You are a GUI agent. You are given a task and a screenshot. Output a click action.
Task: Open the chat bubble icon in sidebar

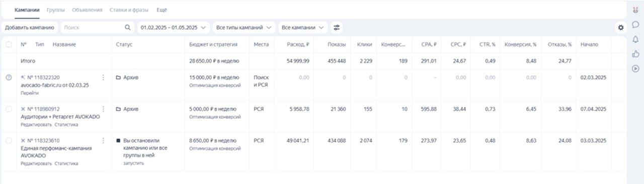[x=635, y=25]
